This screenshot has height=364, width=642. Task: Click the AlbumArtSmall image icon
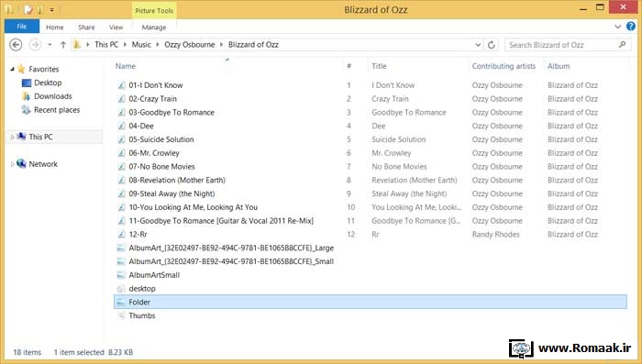(x=121, y=275)
